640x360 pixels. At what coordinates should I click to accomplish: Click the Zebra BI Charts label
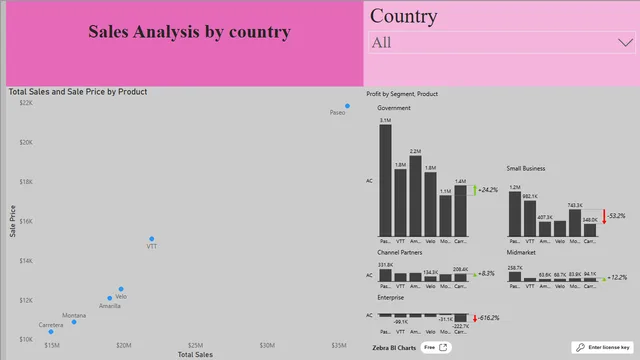tap(394, 348)
